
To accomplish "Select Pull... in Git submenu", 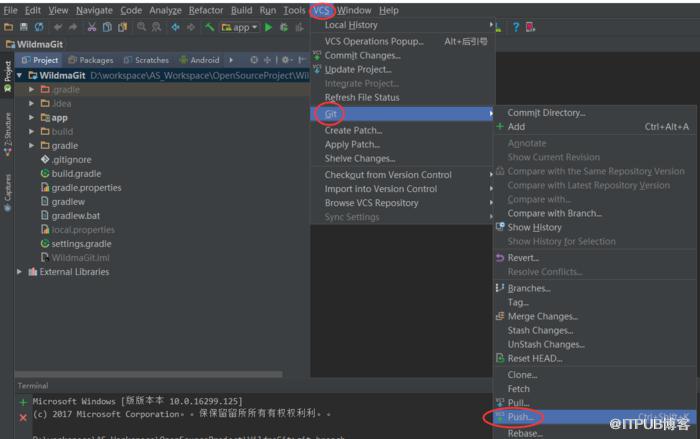I will (594, 403).
